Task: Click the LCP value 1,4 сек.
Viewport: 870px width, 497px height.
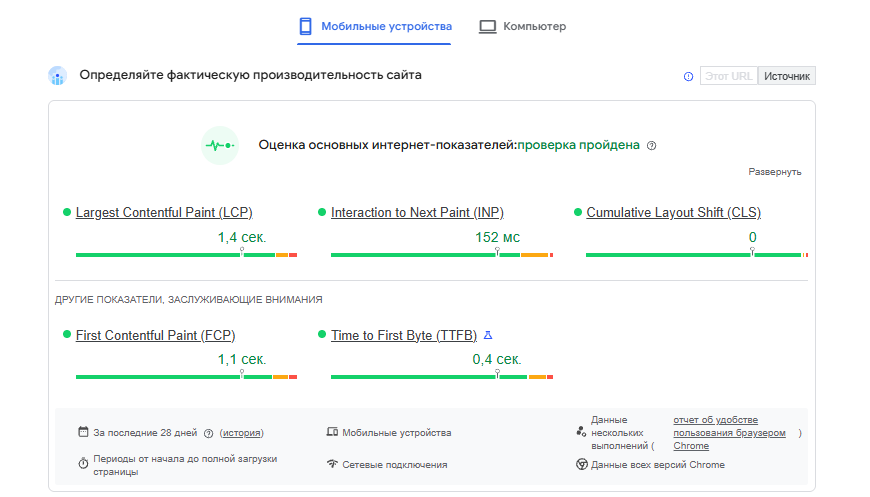Action: 242,237
